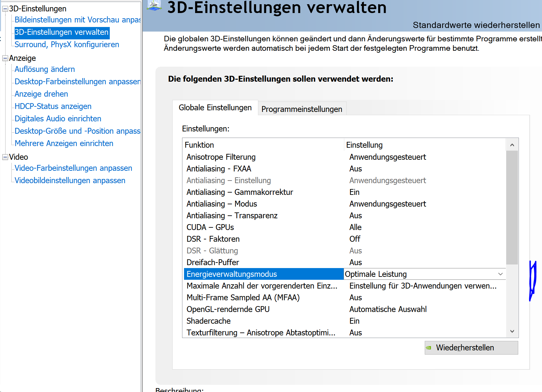
Task: Click the Wiederherstellen button
Action: pyautogui.click(x=471, y=348)
